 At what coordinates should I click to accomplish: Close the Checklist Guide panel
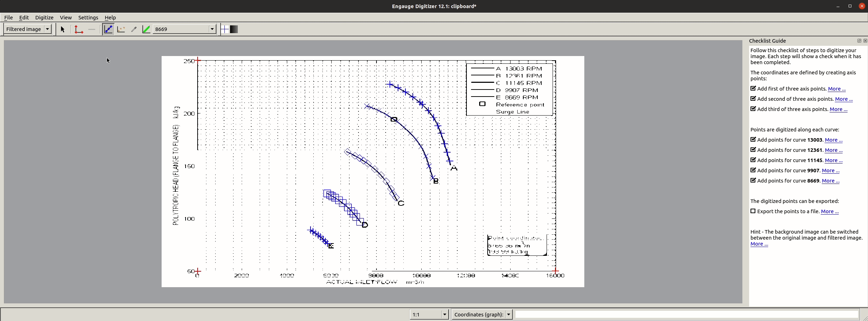[865, 41]
